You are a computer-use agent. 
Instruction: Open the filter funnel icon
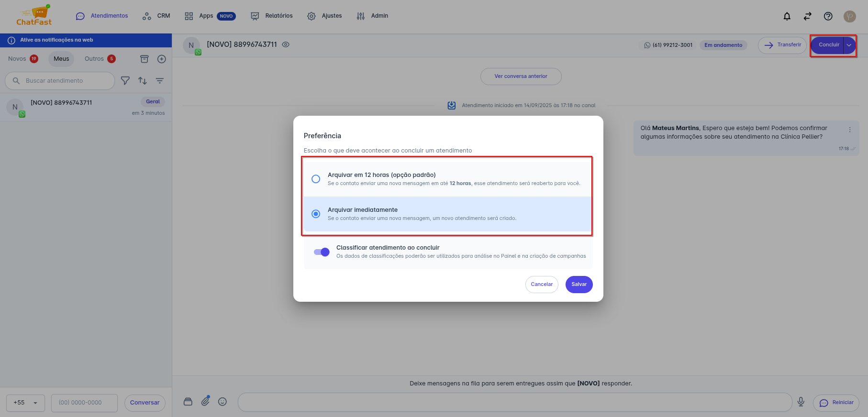tap(125, 81)
